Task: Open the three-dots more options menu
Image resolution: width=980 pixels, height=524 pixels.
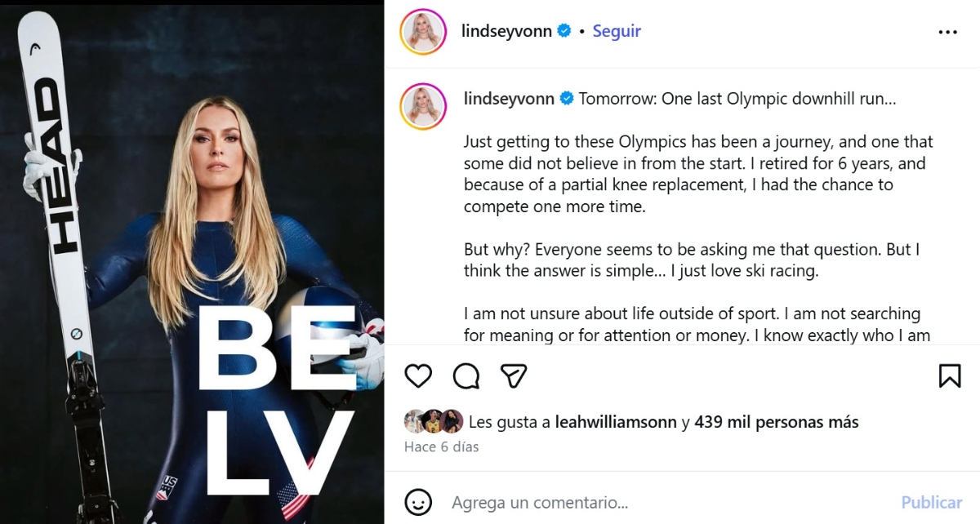Action: (947, 32)
